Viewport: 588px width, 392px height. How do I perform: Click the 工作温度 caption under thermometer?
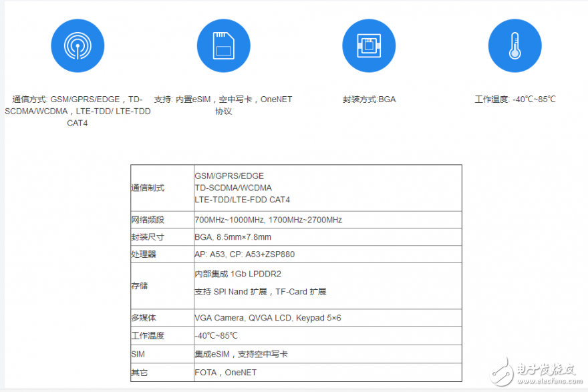(514, 100)
